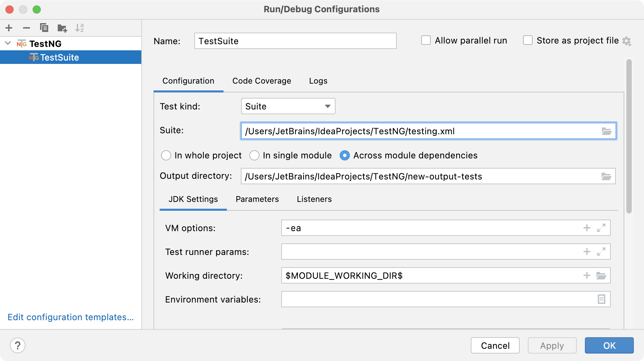The height and width of the screenshot is (361, 644).
Task: Browse for Suite file folder icon
Action: [x=607, y=131]
